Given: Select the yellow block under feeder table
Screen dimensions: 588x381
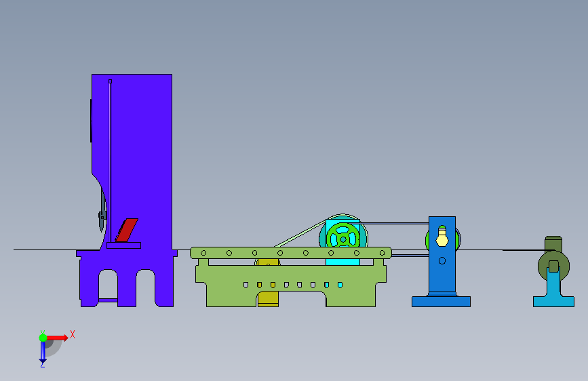Looking at the screenshot, I should [x=268, y=298].
